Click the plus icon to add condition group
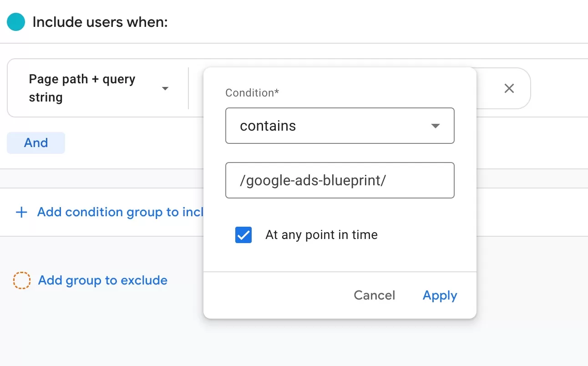The width and height of the screenshot is (588, 366). click(x=21, y=212)
